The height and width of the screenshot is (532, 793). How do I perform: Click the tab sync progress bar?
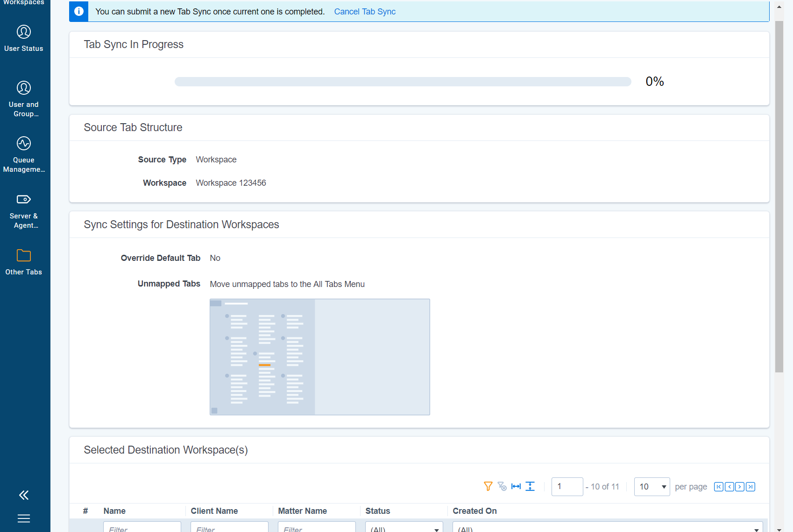point(403,82)
